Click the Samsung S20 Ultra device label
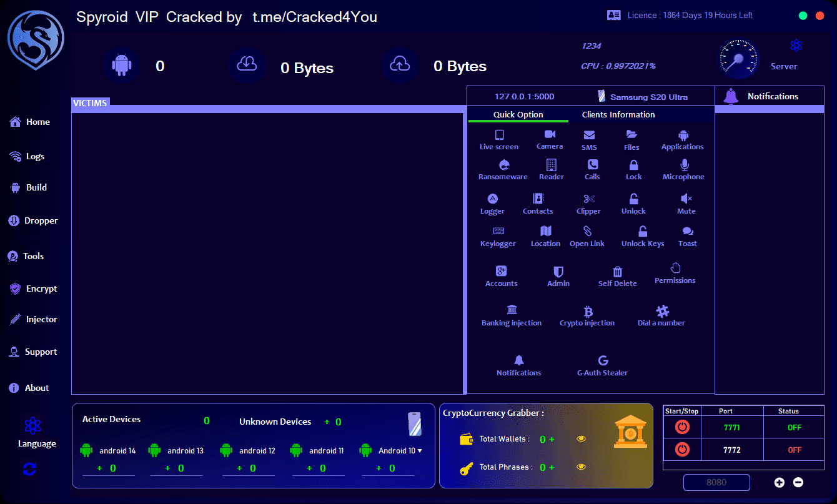This screenshot has width=837, height=504. [x=649, y=97]
